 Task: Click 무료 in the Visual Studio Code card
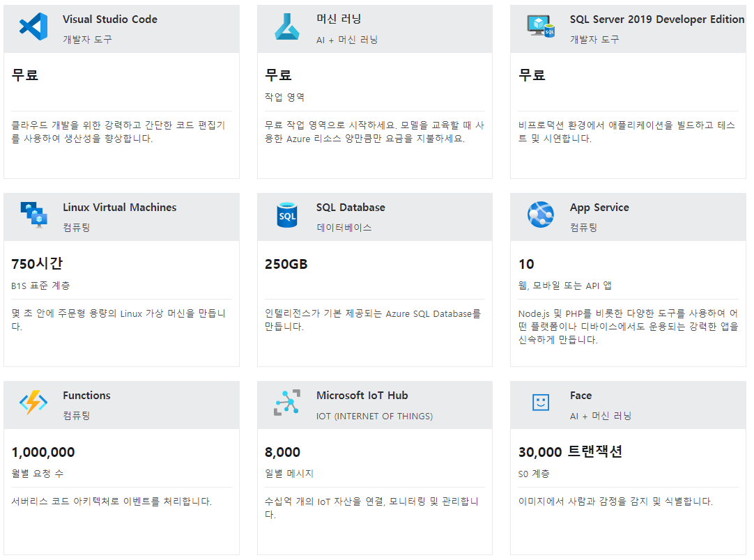tap(25, 75)
